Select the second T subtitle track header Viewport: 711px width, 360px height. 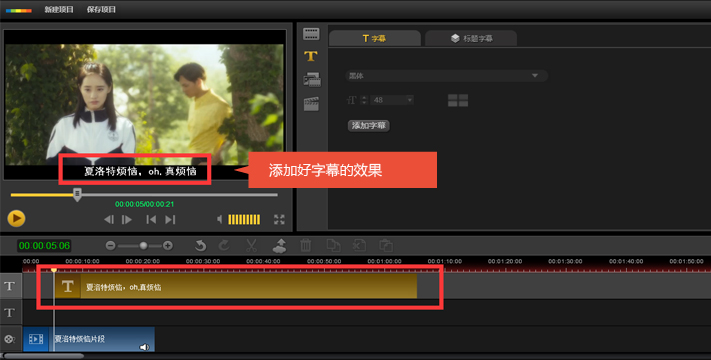10,312
